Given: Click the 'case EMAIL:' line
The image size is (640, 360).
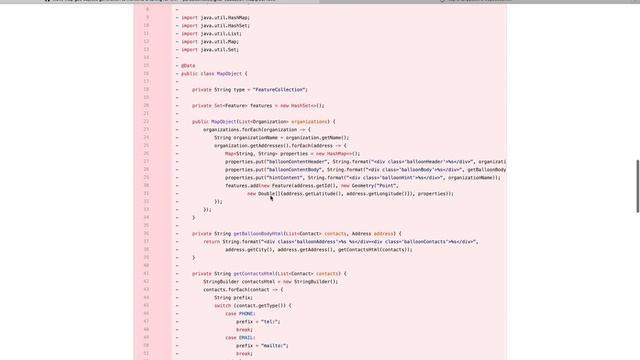Looking at the screenshot, I should pyautogui.click(x=240, y=338).
